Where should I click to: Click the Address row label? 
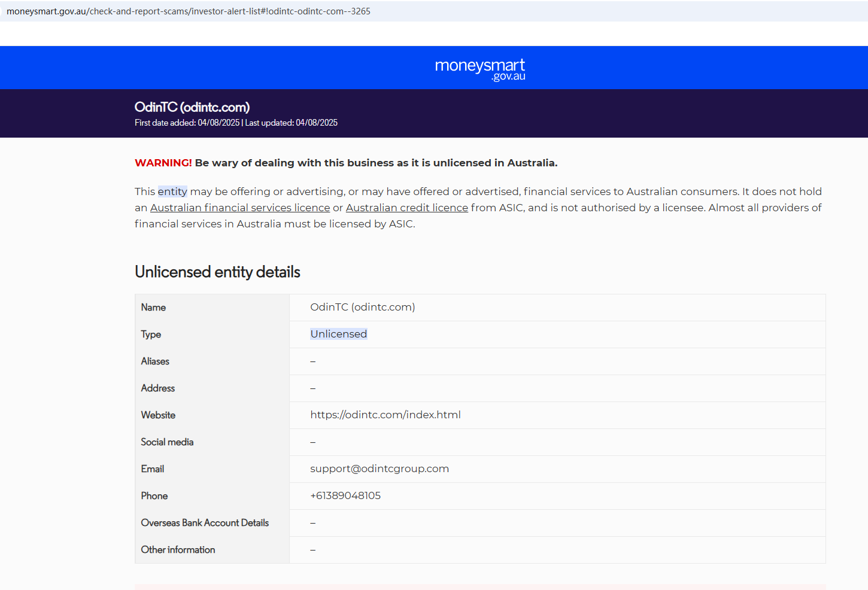(x=158, y=388)
